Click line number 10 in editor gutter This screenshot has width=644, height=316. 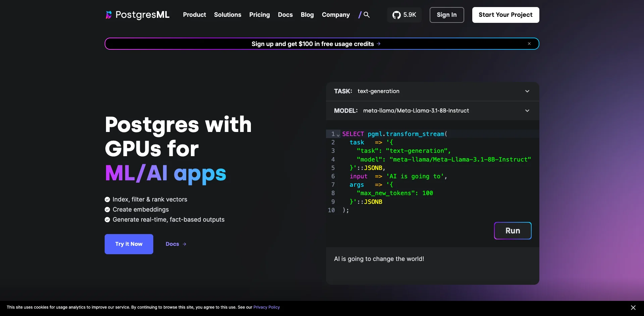click(331, 210)
